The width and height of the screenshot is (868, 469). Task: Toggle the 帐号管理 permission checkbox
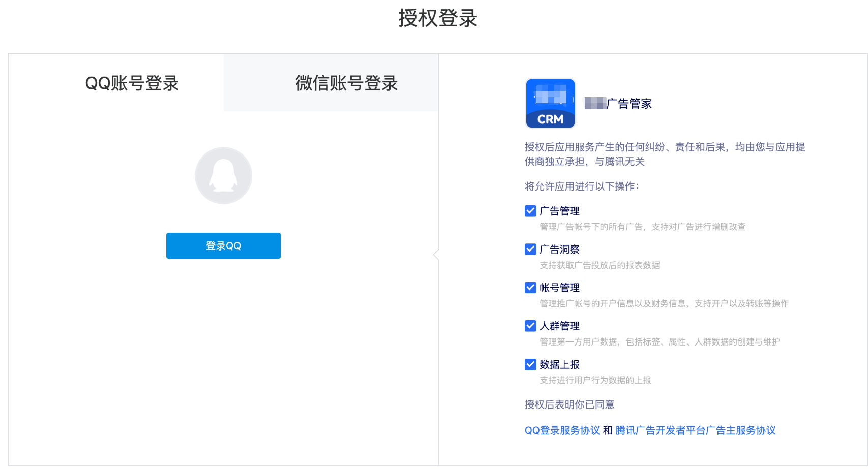(530, 288)
